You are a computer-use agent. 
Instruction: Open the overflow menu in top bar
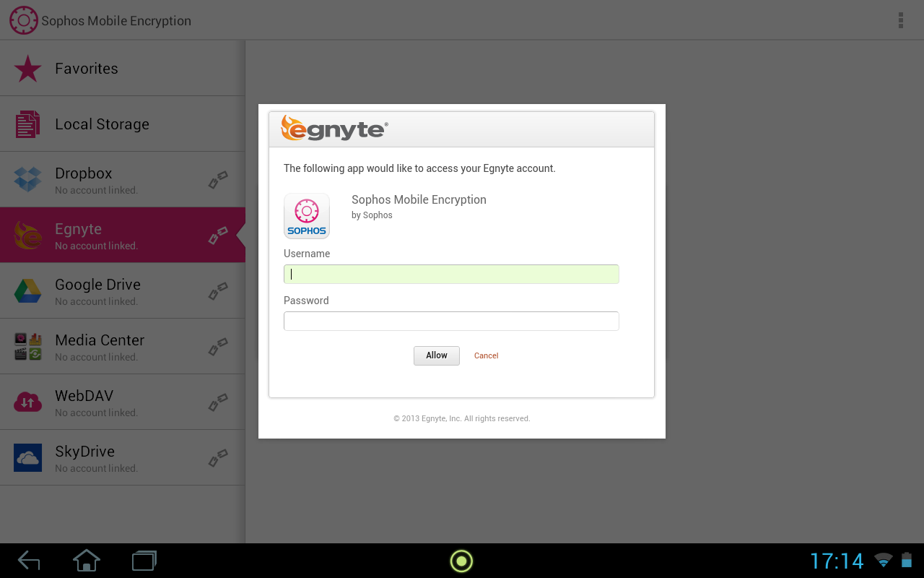[900, 20]
